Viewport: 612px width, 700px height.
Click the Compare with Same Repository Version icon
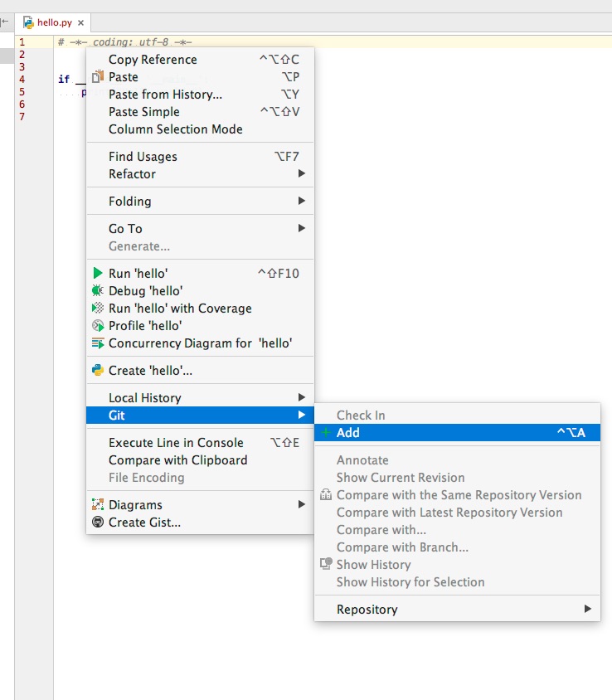tap(326, 494)
